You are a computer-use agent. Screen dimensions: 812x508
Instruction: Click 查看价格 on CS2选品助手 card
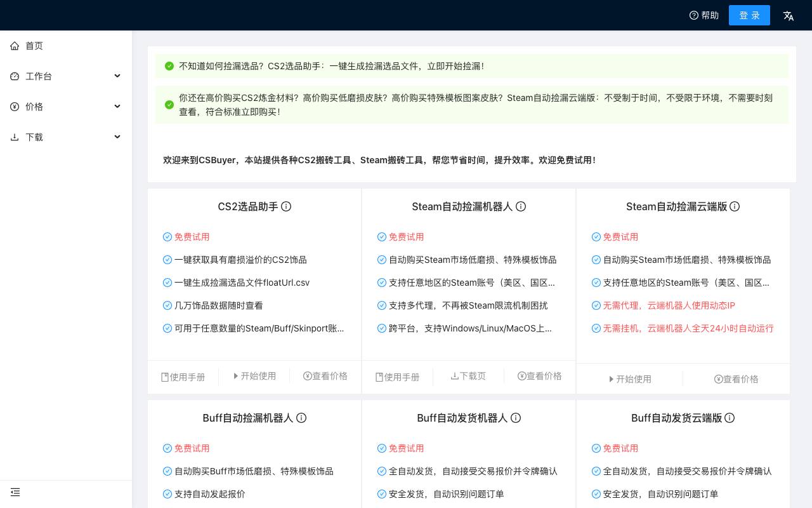325,376
